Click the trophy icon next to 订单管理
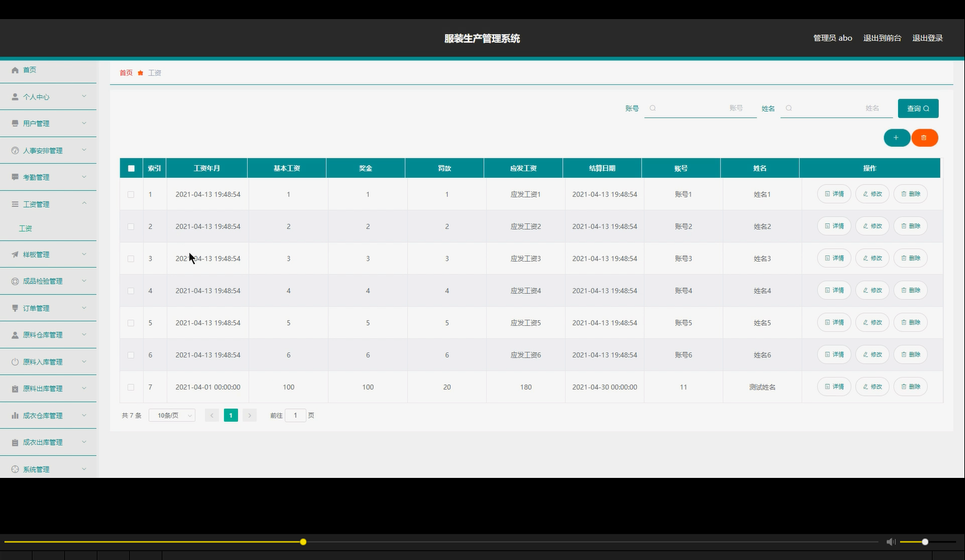The image size is (965, 560). point(15,308)
